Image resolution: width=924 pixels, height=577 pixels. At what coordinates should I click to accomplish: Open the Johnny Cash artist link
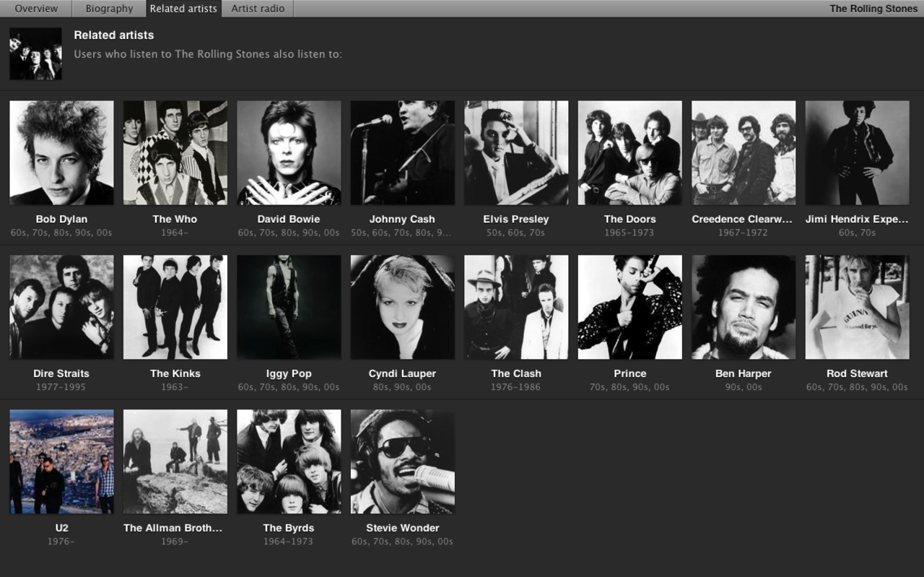coord(402,219)
